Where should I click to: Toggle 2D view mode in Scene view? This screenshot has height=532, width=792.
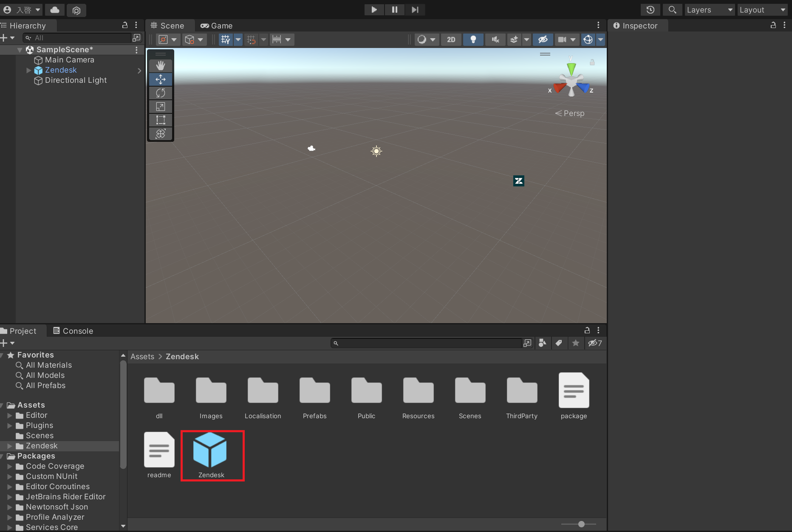451,39
